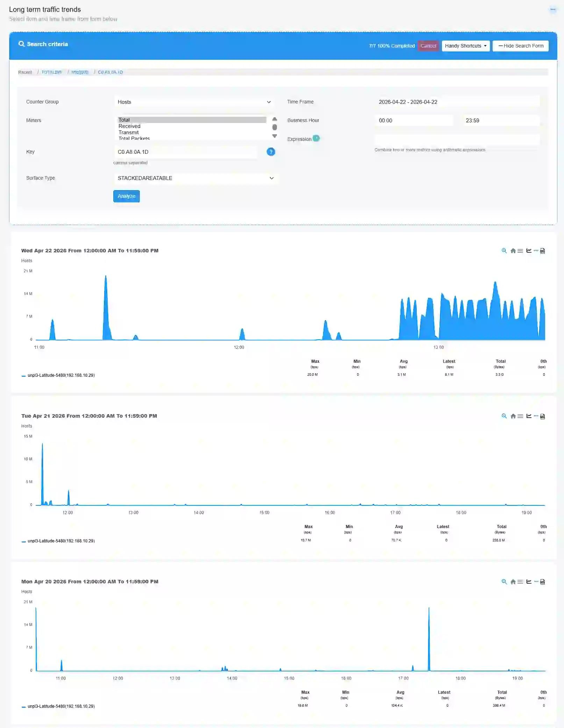Click the Analyze button

126,196
